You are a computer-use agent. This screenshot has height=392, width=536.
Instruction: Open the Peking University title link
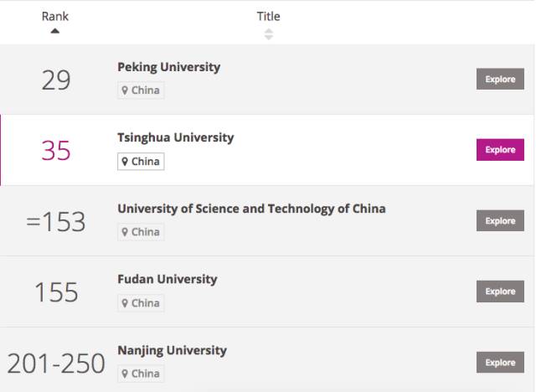click(x=169, y=67)
